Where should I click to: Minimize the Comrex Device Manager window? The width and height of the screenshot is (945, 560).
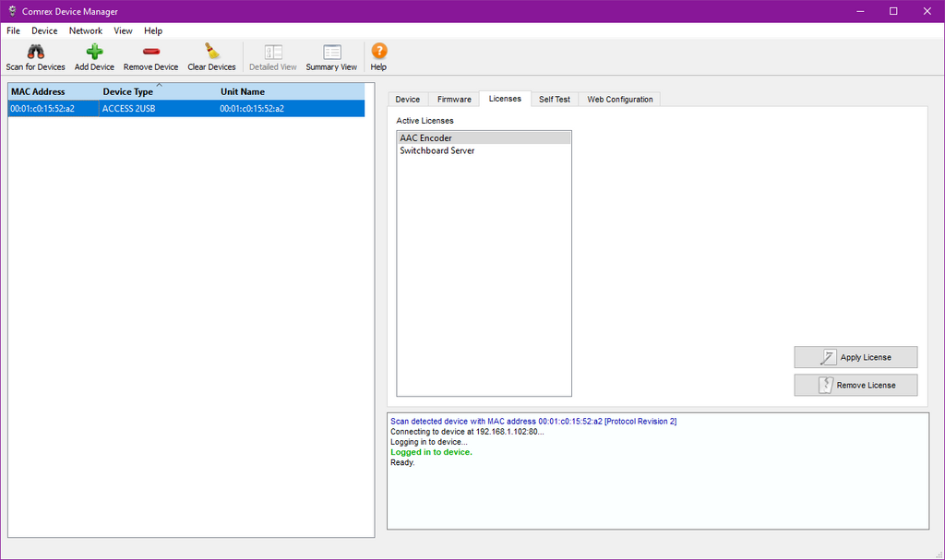(860, 11)
